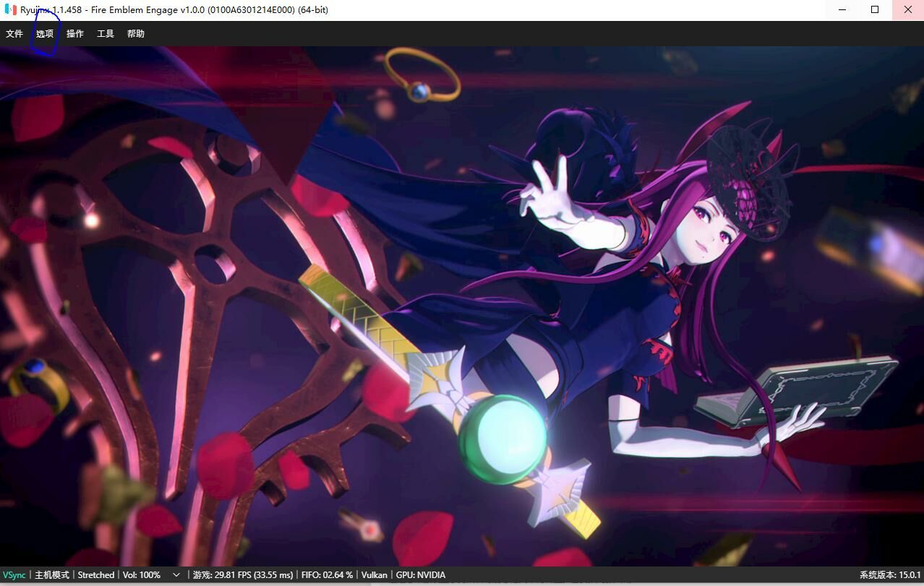Click the Ryujinx logo in title bar
The height and width of the screenshot is (586, 924).
pos(10,10)
